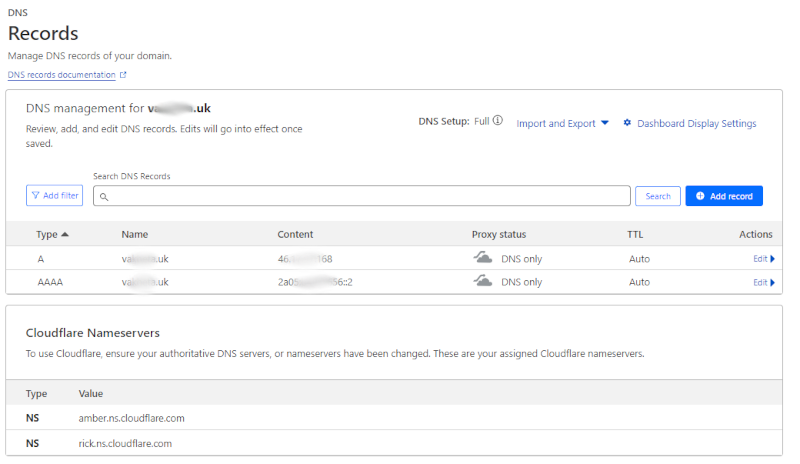Expand Edit for the A record
The height and width of the screenshot is (464, 800).
pyautogui.click(x=763, y=259)
